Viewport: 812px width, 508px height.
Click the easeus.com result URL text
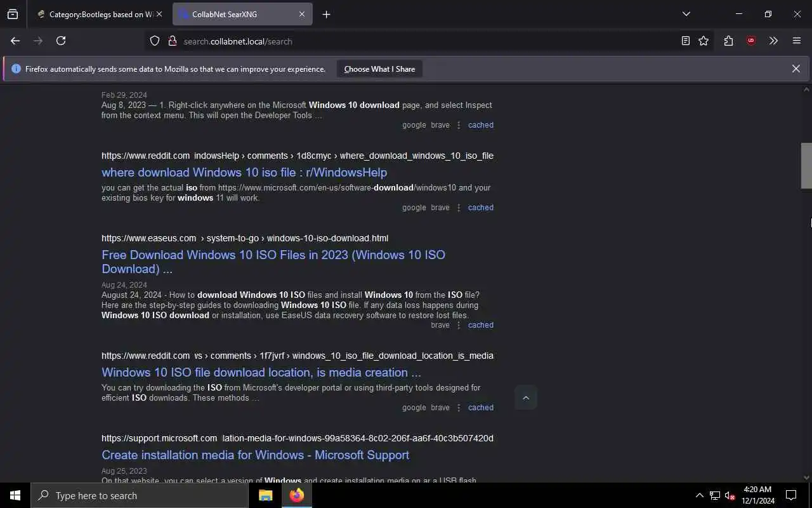[245, 238]
